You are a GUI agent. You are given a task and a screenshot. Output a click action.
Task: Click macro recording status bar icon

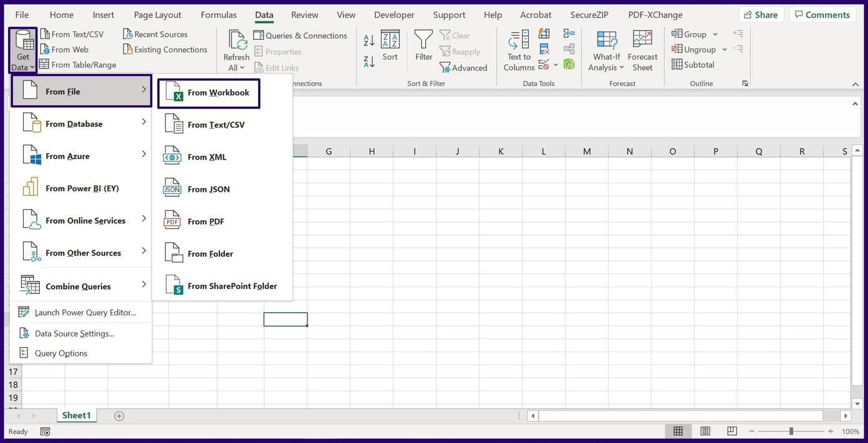coord(45,431)
